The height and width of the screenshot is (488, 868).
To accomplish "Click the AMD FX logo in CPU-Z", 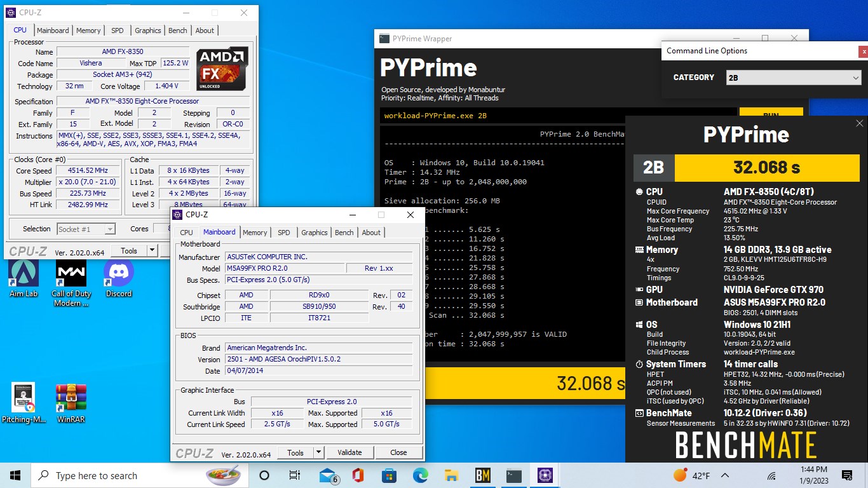I will (x=222, y=69).
